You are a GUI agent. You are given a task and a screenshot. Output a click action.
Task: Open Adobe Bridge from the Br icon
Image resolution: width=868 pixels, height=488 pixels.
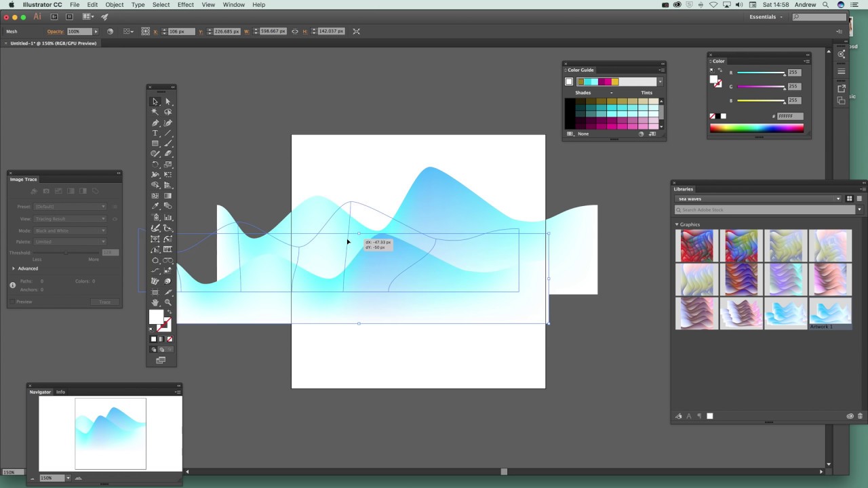[54, 17]
